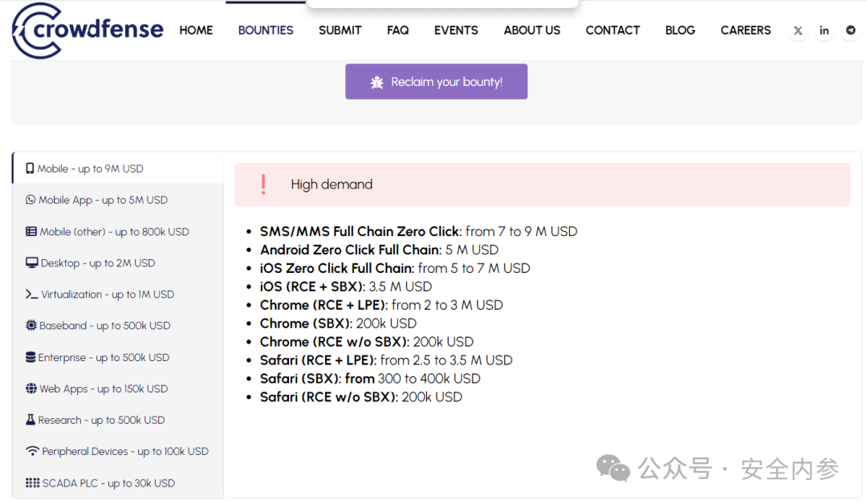This screenshot has height=504, width=867.
Task: Click the iOS (RCE + SBX) entry
Action: 345,287
